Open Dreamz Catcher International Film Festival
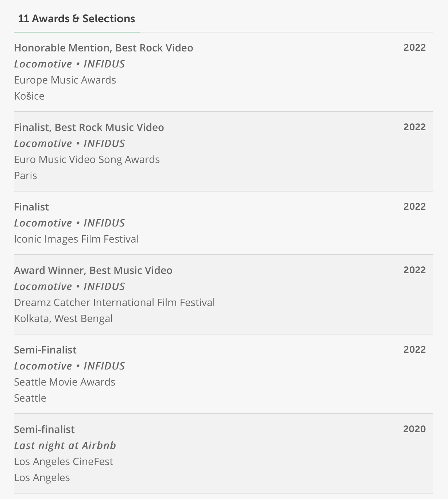Screen dimensions: 448x499 (114, 302)
